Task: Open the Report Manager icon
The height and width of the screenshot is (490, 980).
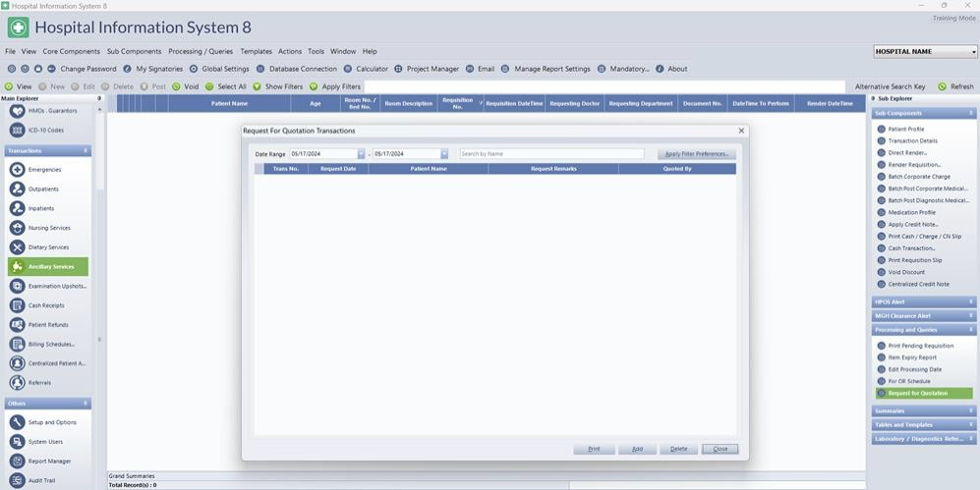Action: tap(18, 461)
